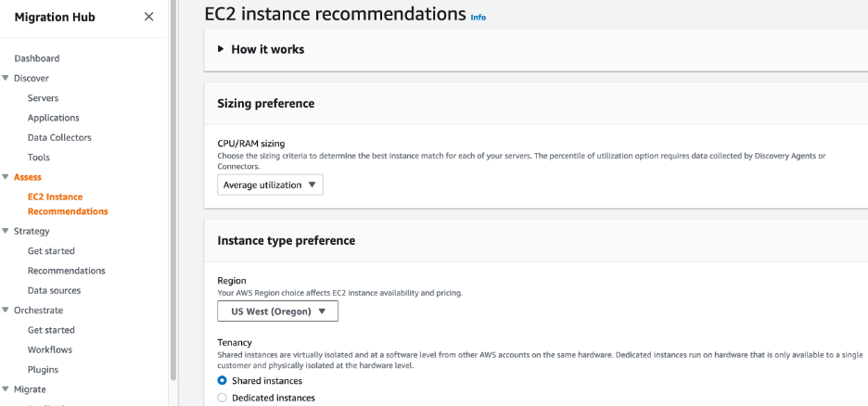Close the Migration Hub side panel
Viewport: 868px width, 406px height.
(x=149, y=17)
